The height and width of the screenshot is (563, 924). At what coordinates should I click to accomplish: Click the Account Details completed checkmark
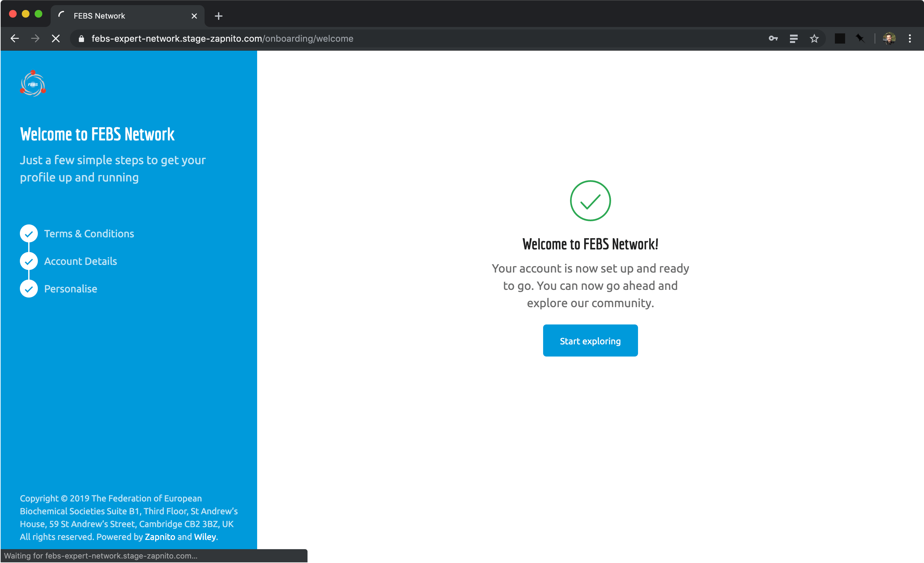(28, 261)
